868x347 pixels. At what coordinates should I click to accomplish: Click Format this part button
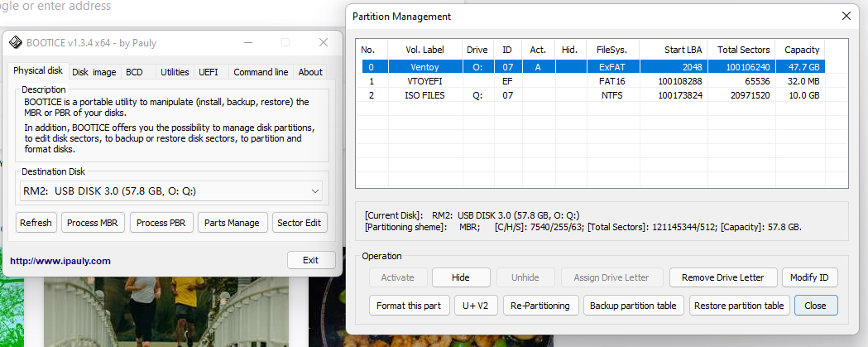[409, 306]
